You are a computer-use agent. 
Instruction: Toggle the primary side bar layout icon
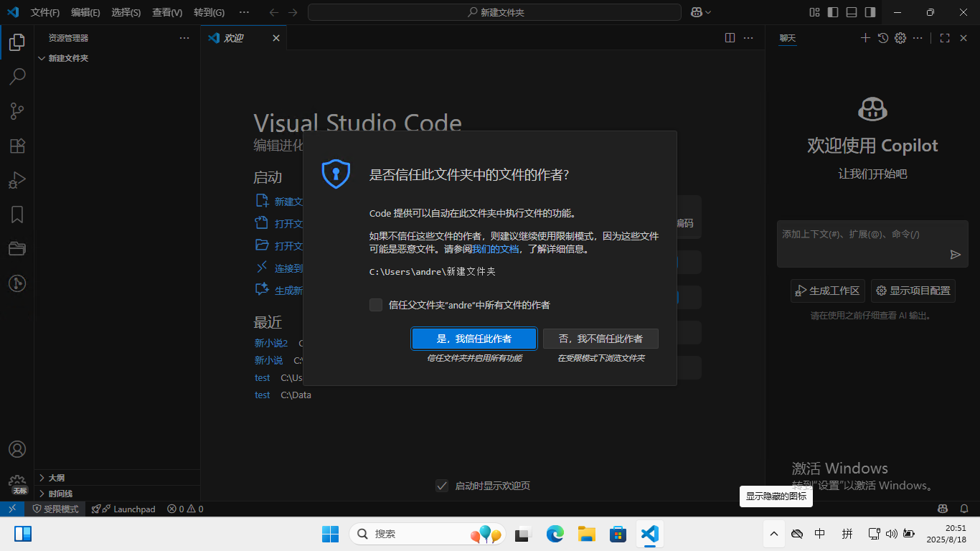point(833,12)
